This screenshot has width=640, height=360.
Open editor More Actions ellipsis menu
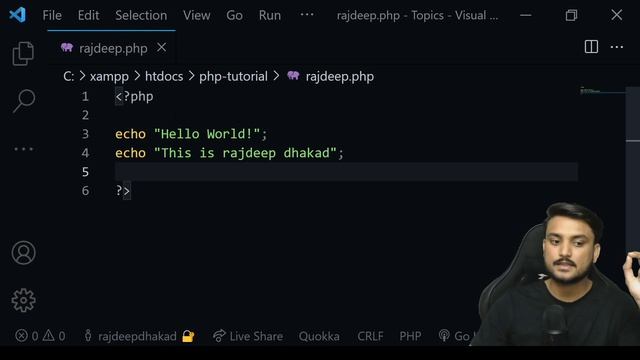point(616,47)
